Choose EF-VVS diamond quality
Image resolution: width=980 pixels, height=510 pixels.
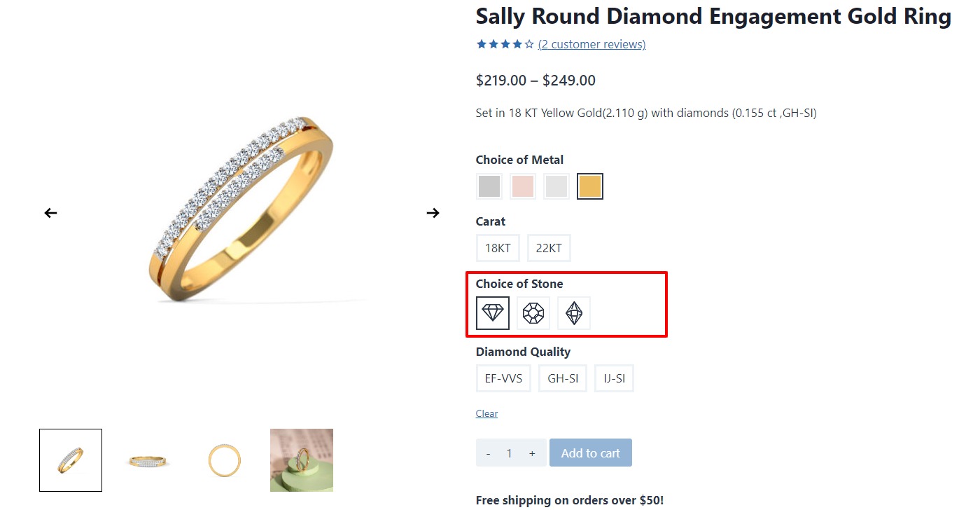pyautogui.click(x=503, y=378)
